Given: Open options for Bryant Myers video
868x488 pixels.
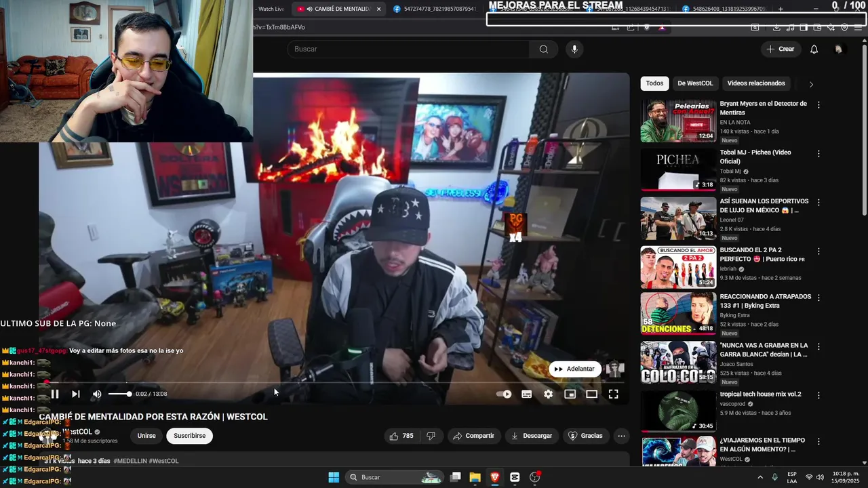Looking at the screenshot, I should (x=818, y=105).
